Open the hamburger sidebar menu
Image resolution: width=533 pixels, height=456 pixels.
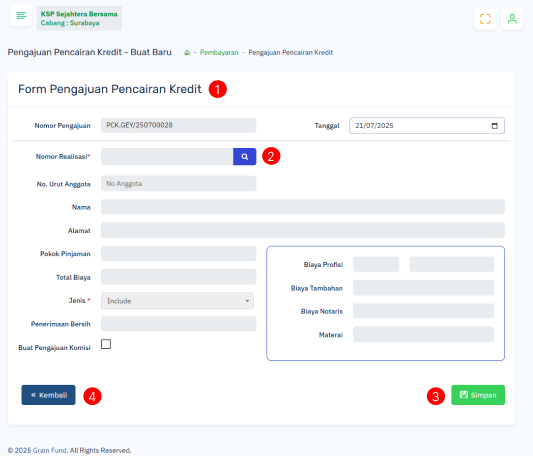click(21, 15)
